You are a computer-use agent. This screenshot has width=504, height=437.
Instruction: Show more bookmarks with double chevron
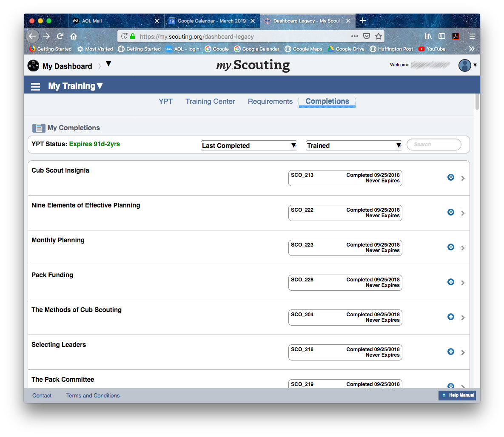coord(472,49)
